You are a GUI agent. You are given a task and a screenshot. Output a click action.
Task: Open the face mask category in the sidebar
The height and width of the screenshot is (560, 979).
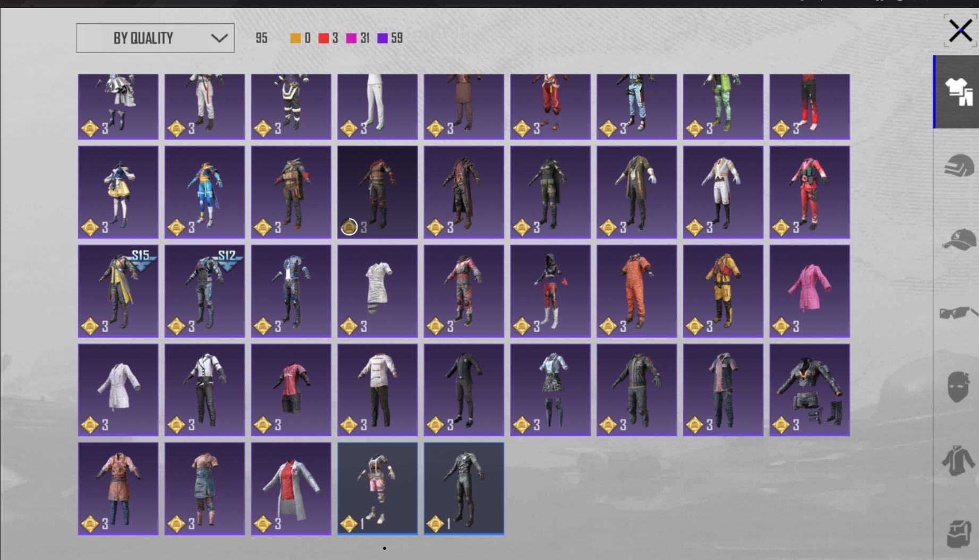(x=959, y=386)
